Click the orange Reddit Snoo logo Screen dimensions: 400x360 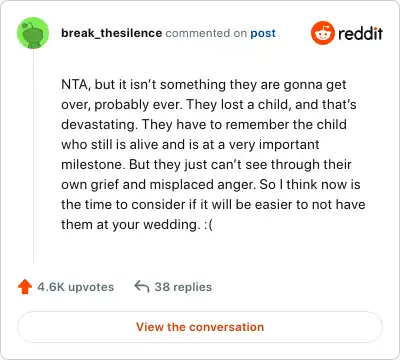(x=322, y=33)
